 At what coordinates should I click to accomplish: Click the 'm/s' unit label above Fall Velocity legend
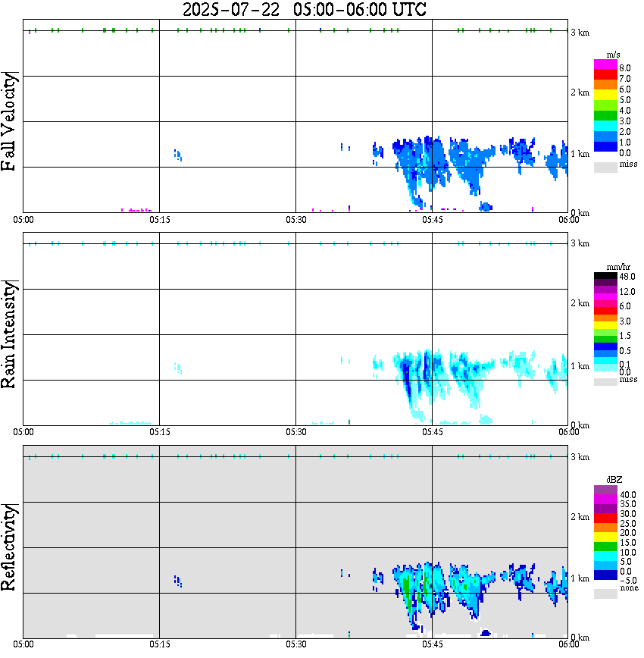tap(613, 55)
